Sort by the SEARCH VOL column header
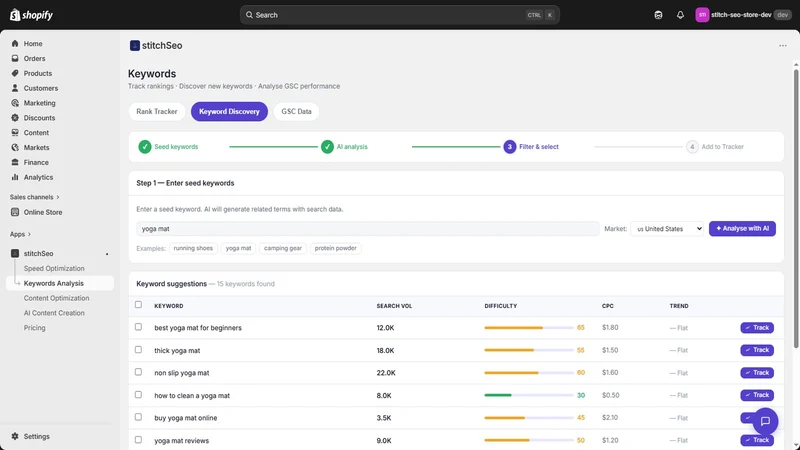 pos(394,306)
